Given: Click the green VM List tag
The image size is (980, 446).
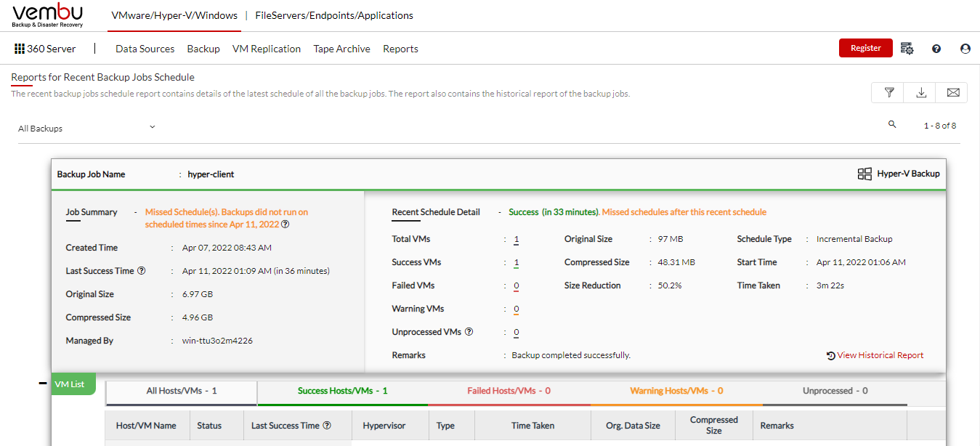Looking at the screenshot, I should pos(73,384).
